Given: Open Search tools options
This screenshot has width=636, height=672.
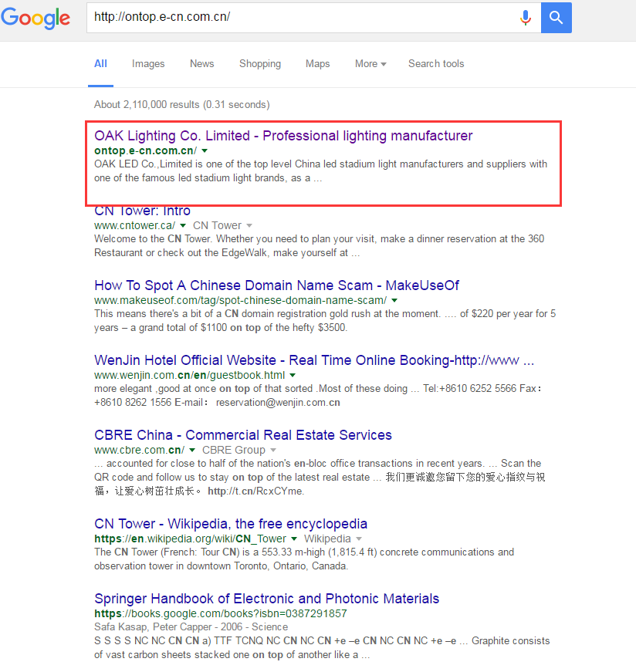Looking at the screenshot, I should (x=436, y=64).
